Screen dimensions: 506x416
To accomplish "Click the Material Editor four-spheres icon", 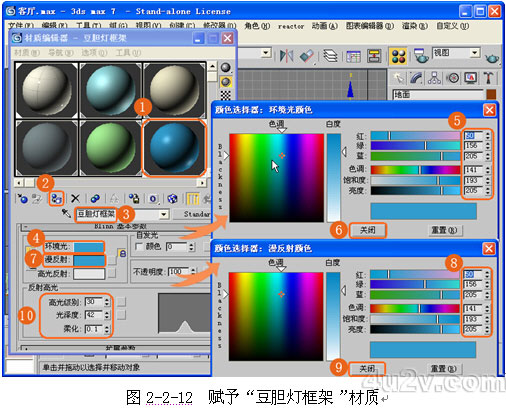I will click(x=398, y=56).
